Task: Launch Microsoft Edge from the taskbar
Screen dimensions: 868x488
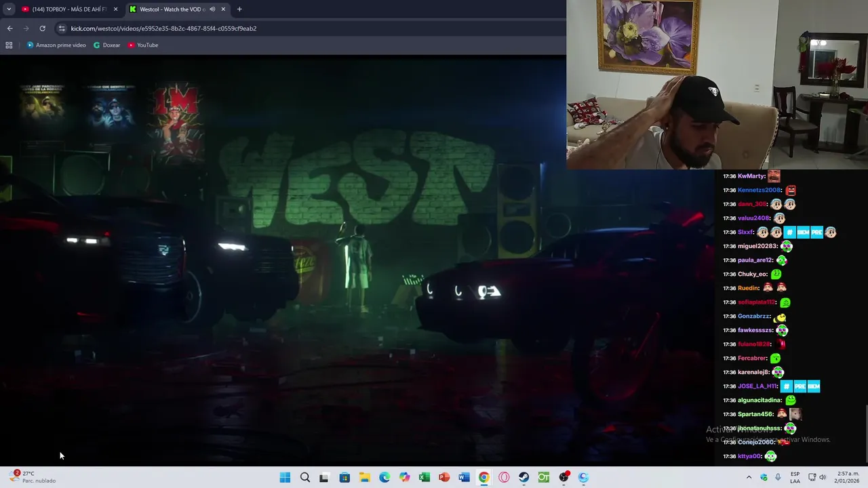Action: (384, 477)
